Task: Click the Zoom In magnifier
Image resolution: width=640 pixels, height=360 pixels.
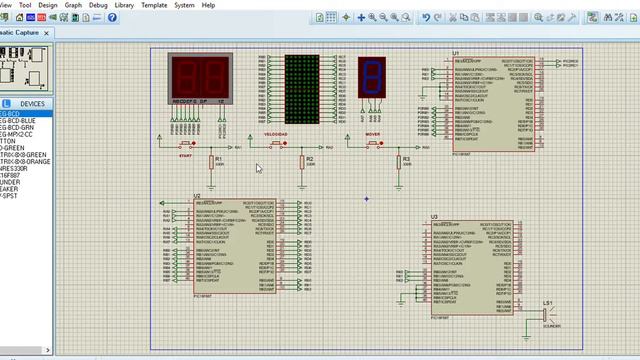Action: tap(372, 18)
